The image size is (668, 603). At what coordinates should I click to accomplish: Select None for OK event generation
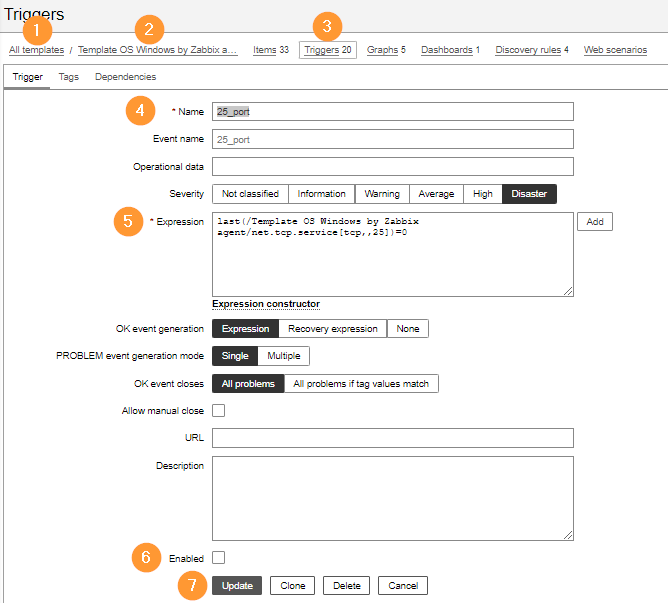[408, 329]
